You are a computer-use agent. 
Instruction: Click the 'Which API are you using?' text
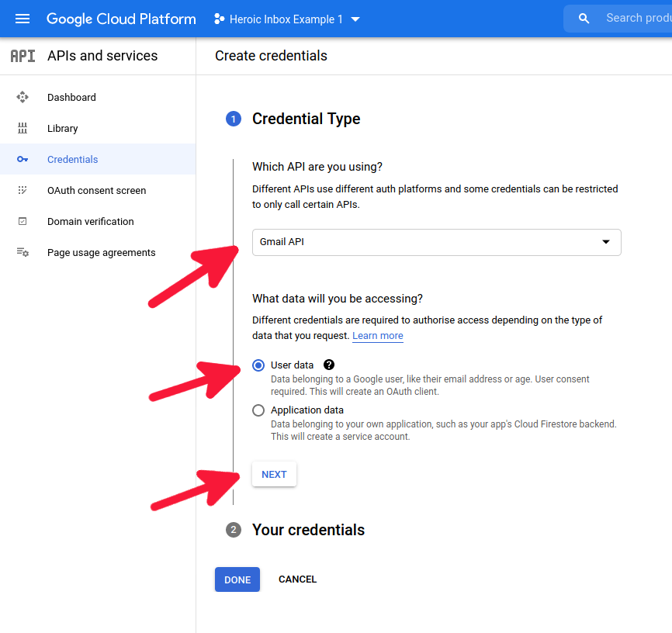point(317,167)
